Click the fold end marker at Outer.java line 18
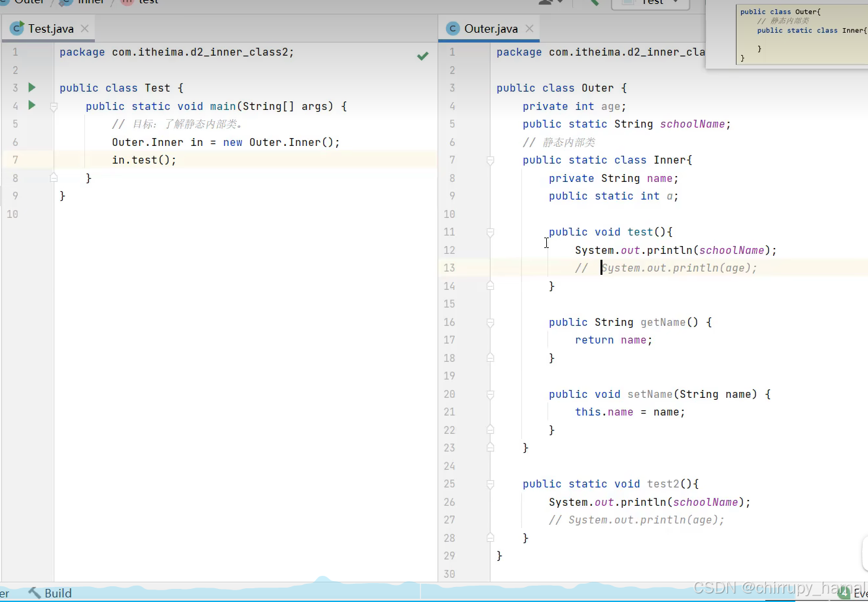This screenshot has height=602, width=868. pos(490,358)
